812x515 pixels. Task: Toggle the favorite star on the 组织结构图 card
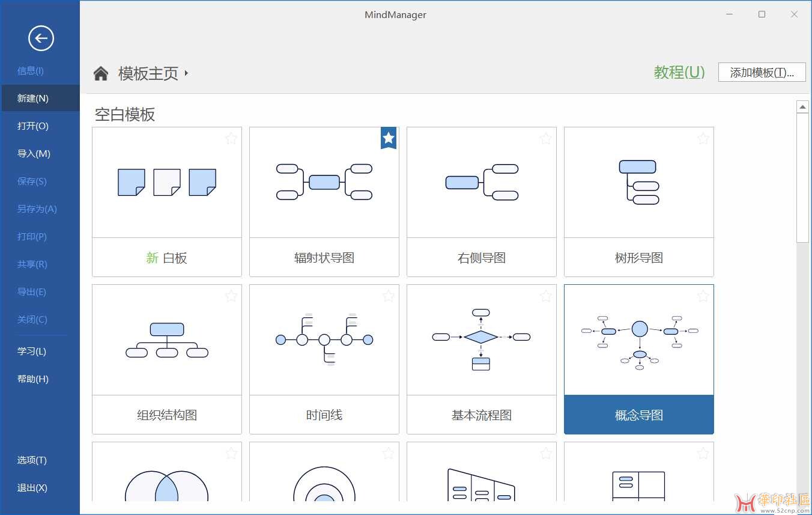pos(231,296)
